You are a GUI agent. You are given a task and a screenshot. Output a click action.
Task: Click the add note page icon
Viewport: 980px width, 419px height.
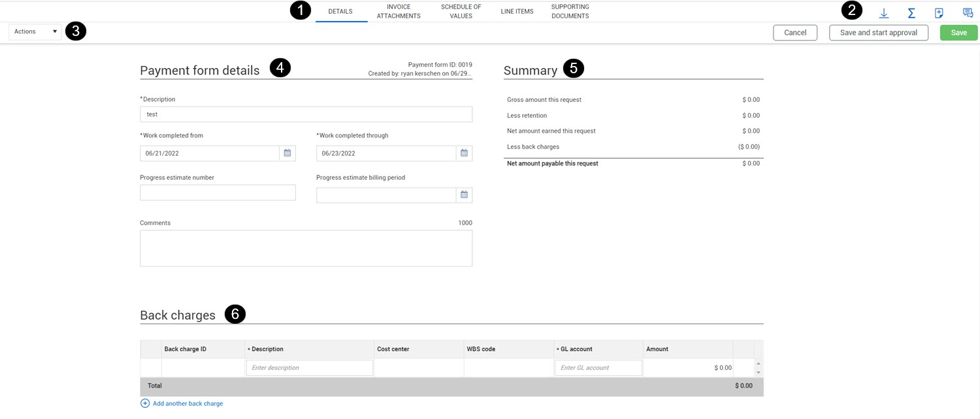939,13
